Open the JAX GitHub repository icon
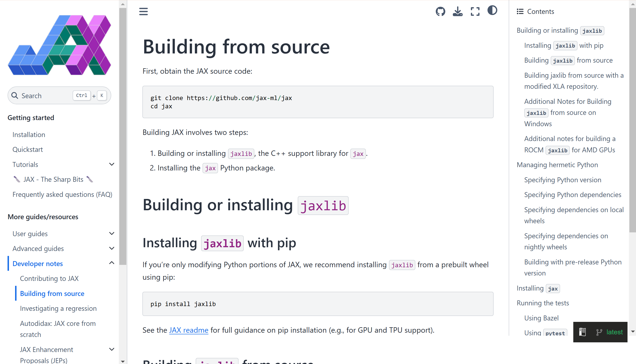 (x=440, y=11)
